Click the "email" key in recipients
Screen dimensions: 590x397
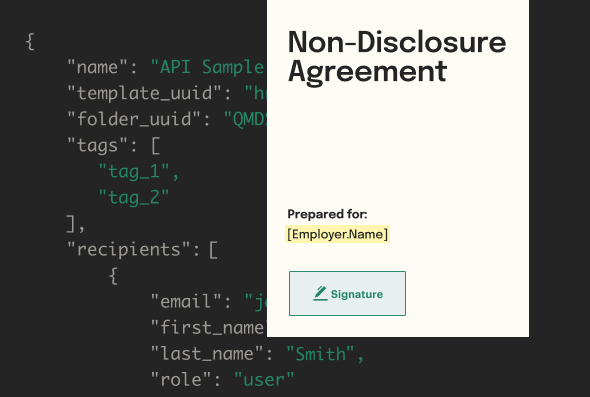pos(186,302)
